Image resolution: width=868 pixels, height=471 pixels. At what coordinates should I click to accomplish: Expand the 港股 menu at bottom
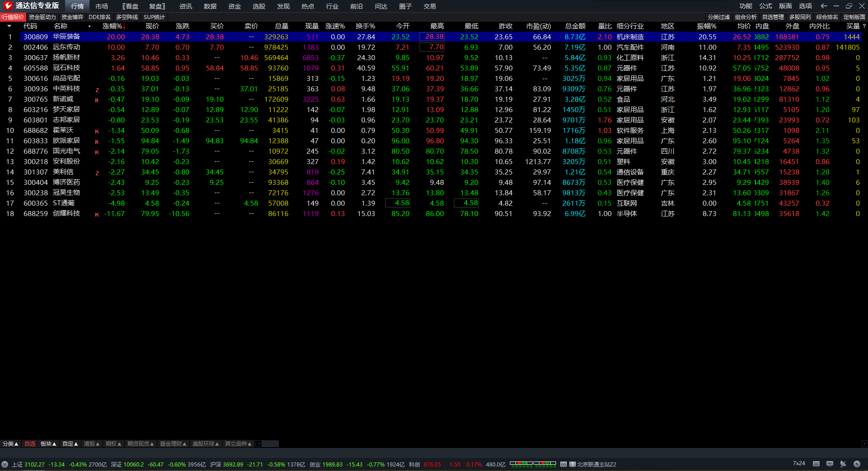[x=92, y=444]
